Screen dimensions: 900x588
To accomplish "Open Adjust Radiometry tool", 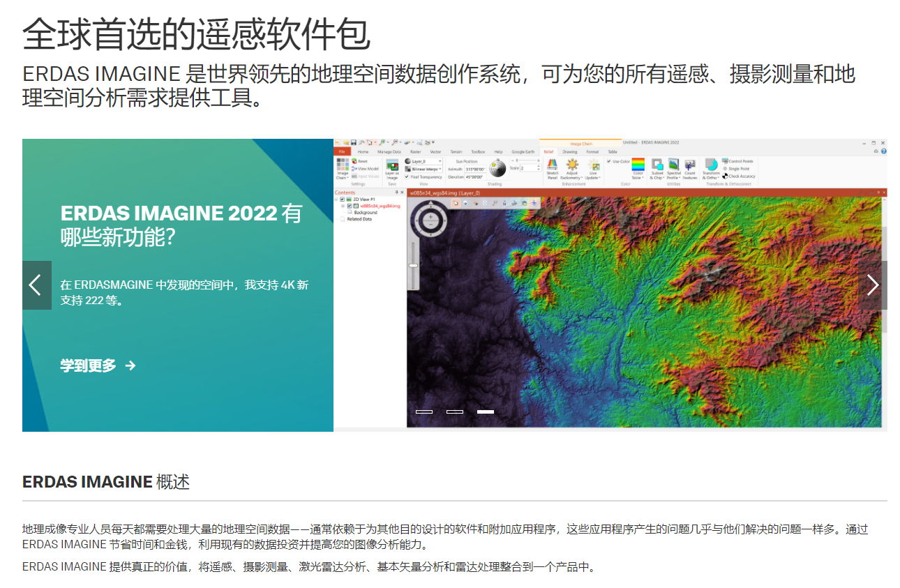I will pyautogui.click(x=572, y=169).
